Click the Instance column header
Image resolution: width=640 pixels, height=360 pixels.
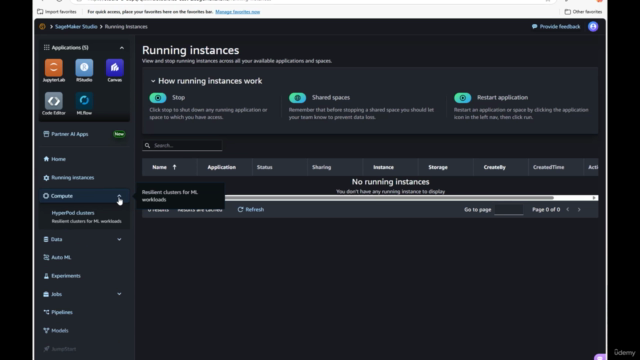tap(383, 167)
